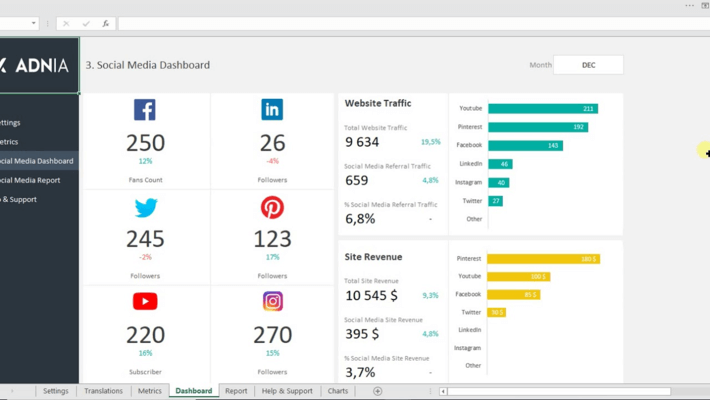This screenshot has height=400, width=710.
Task: Click the yellow Pinterest revenue bar
Action: [x=543, y=258]
